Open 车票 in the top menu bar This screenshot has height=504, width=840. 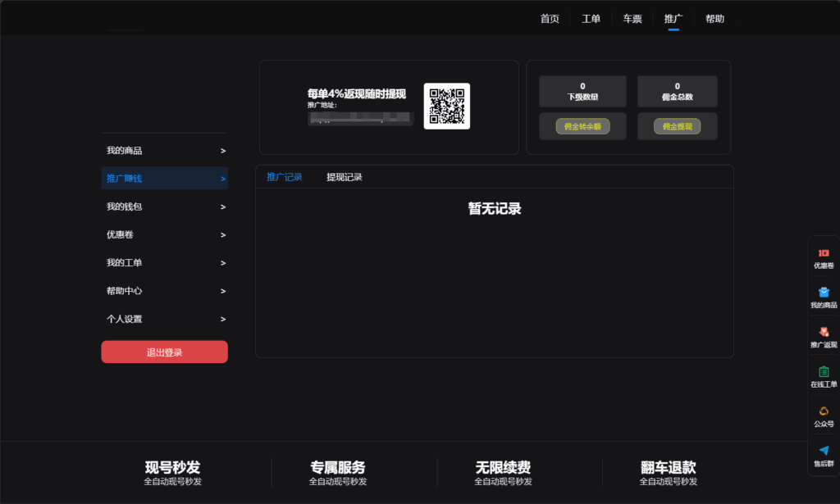pos(632,18)
